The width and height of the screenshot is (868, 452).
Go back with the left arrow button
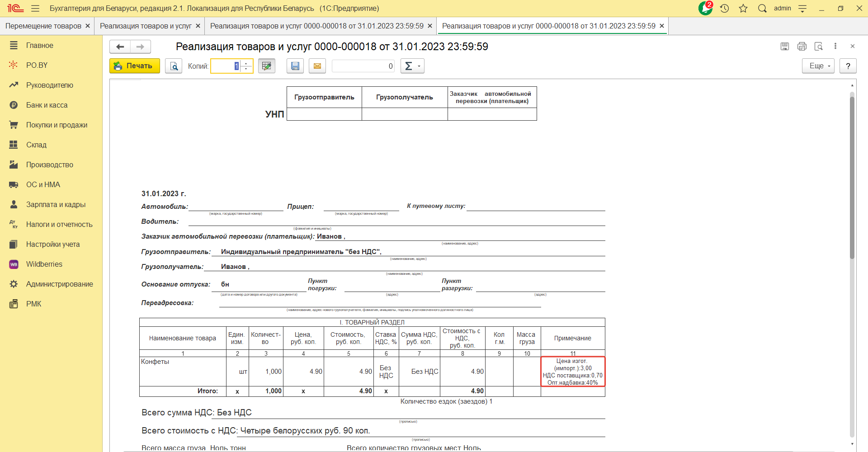[x=120, y=47]
